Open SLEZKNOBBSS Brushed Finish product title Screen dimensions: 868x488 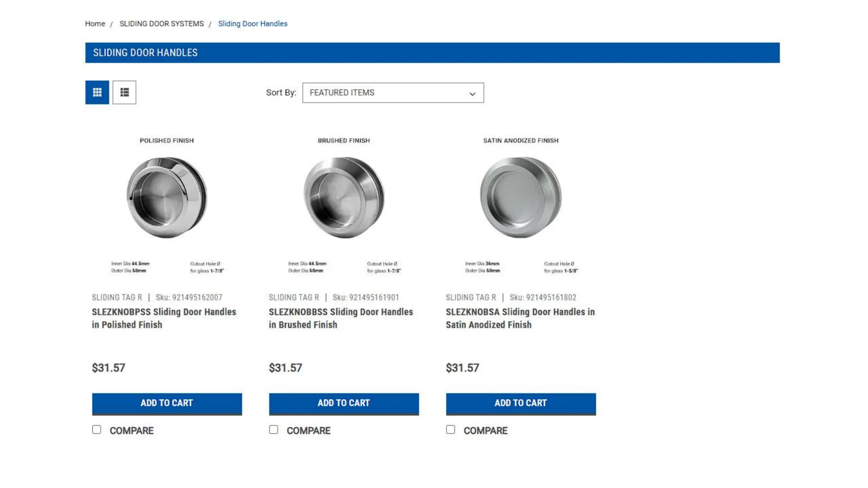point(341,318)
